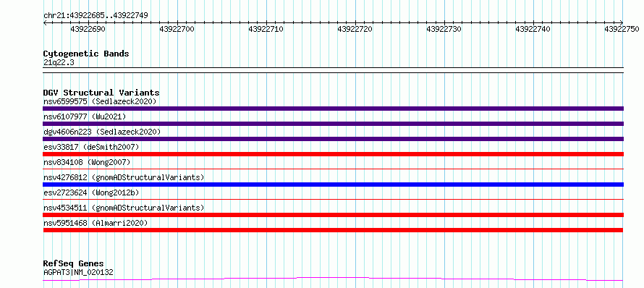The image size is (644, 288).
Task: Click the 21q22.3 cytogenetic band label
Action: (x=59, y=62)
